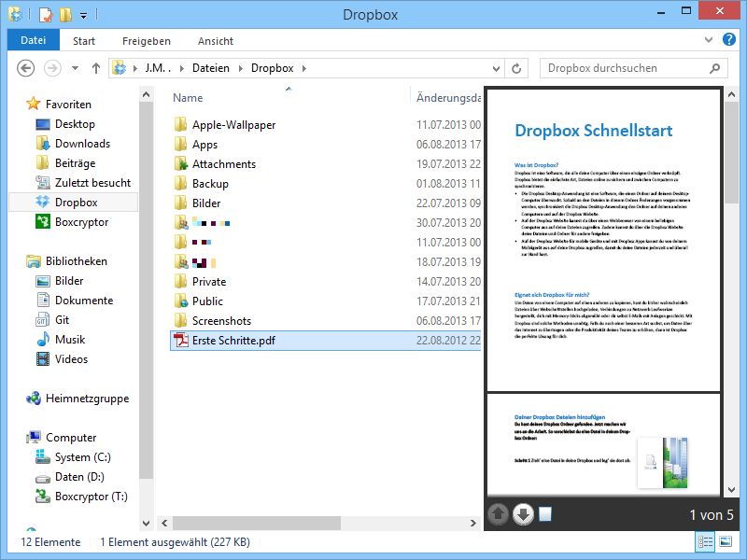The width and height of the screenshot is (747, 560).
Task: Open the quick access toolbar customize dropdown
Action: pyautogui.click(x=83, y=16)
